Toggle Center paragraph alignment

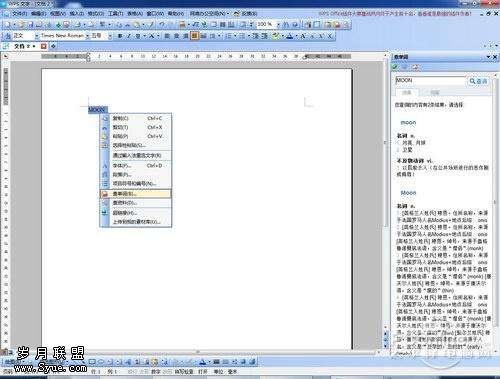pyautogui.click(x=177, y=36)
